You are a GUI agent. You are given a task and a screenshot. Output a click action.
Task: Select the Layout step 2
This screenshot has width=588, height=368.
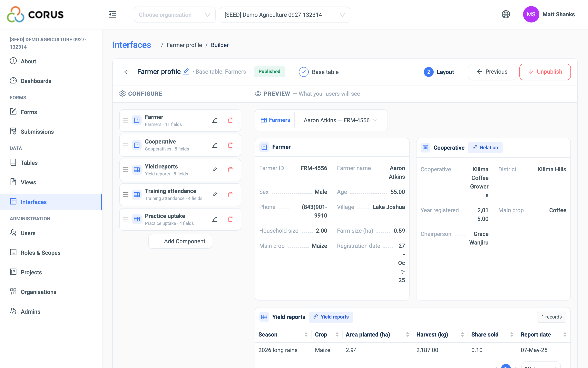[439, 72]
